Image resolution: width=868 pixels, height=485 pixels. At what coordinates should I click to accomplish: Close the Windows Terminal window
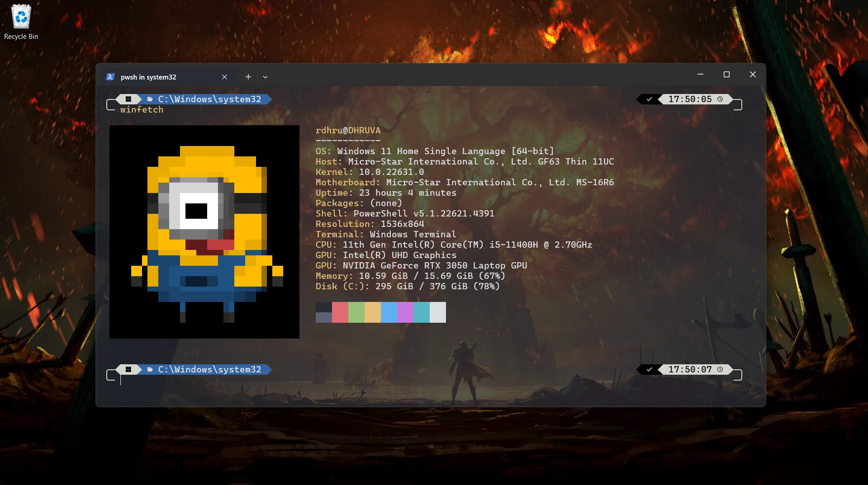coord(753,74)
